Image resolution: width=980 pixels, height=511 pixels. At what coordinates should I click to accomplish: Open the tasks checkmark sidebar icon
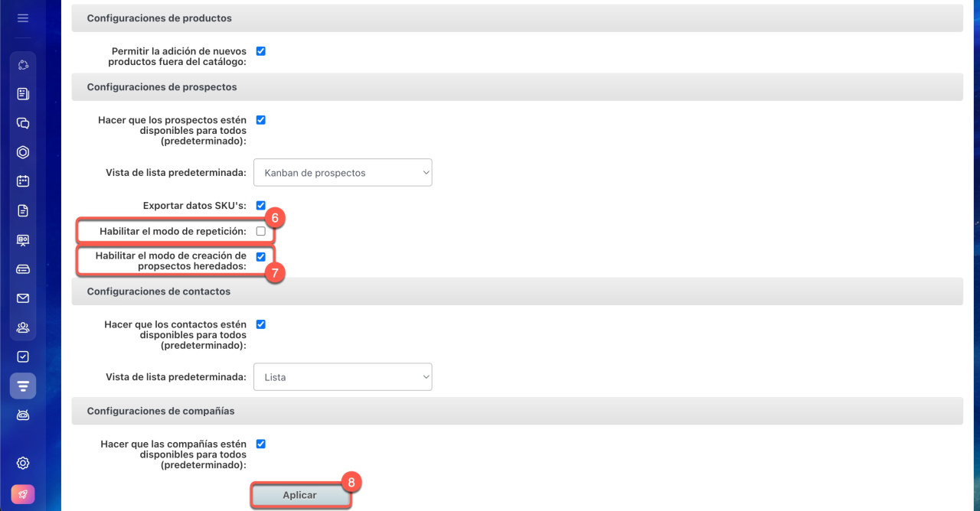pyautogui.click(x=23, y=356)
